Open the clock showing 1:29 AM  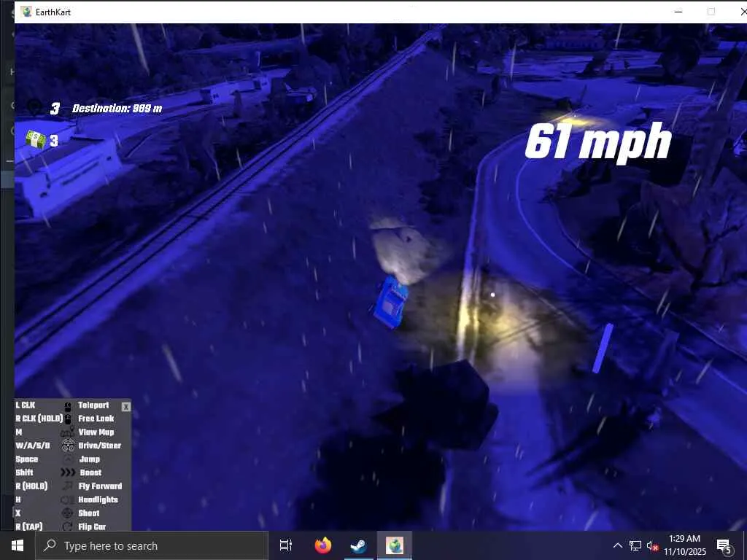[684, 545]
